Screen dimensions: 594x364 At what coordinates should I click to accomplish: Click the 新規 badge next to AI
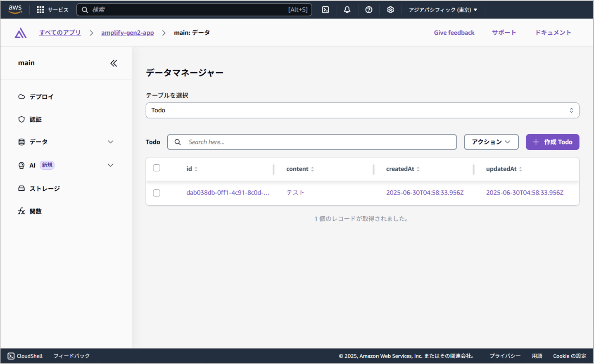tap(47, 165)
